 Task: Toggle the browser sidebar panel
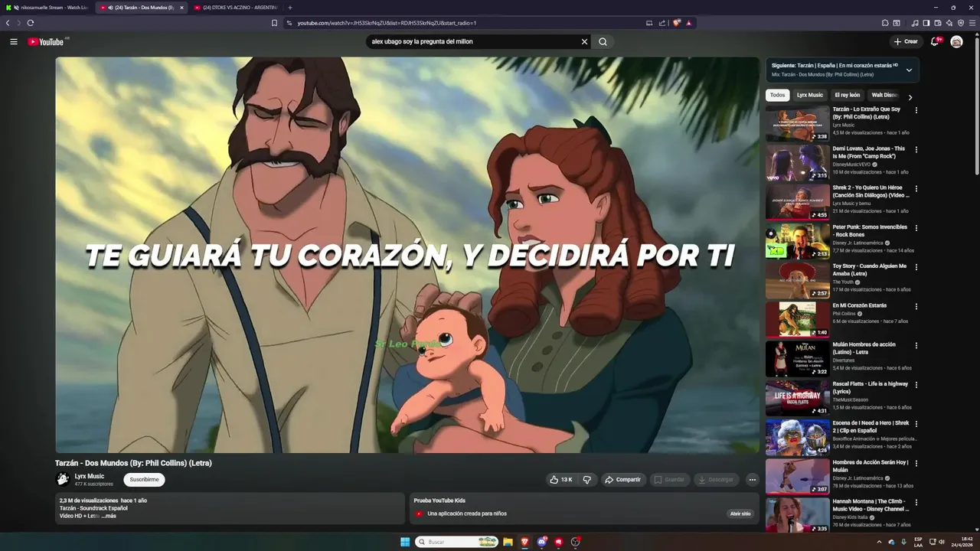click(x=926, y=23)
